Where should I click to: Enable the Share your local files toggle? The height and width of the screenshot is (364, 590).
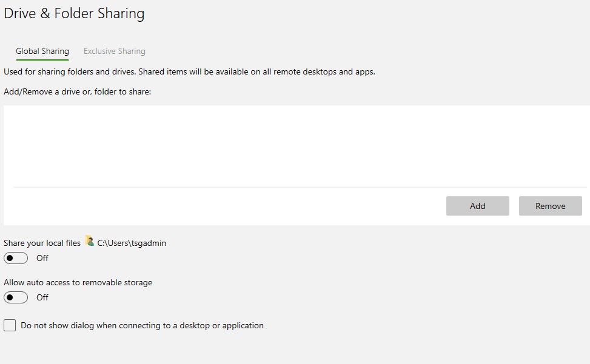pos(16,259)
